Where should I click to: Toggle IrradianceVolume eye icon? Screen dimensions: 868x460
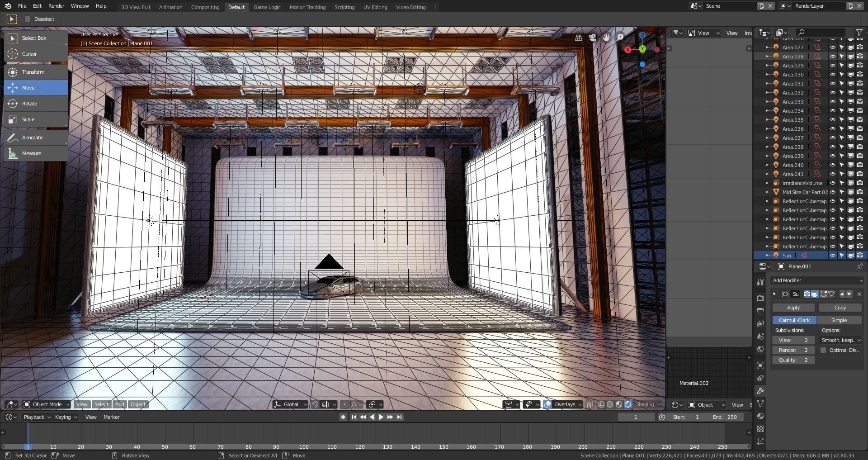pos(832,183)
